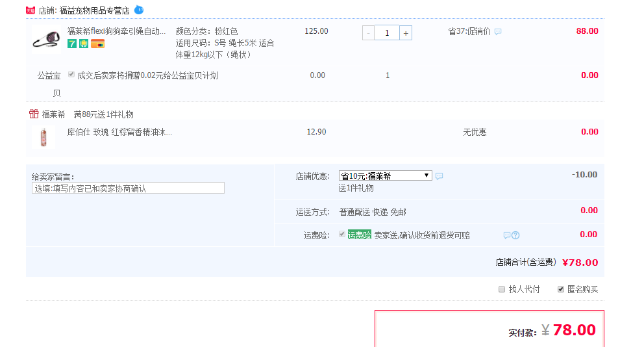Click comment icon beside store discount dropdown
Viewport: 644px width, 347px height.
coord(439,176)
